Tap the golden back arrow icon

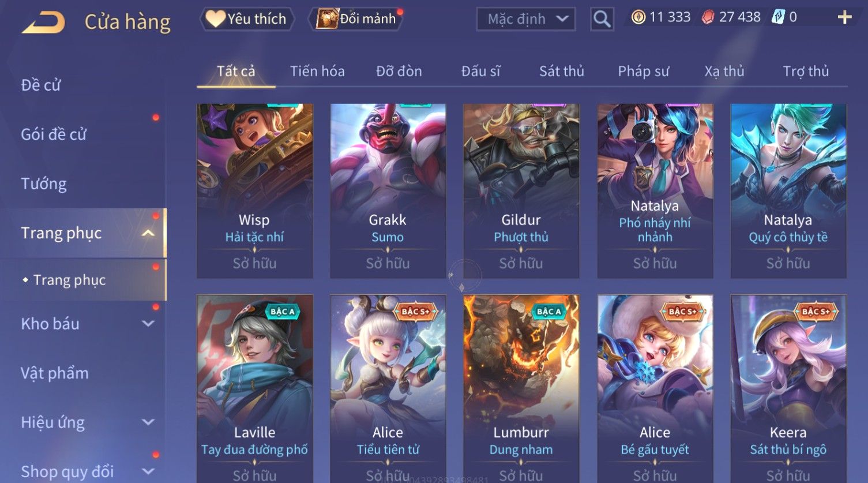coord(43,22)
